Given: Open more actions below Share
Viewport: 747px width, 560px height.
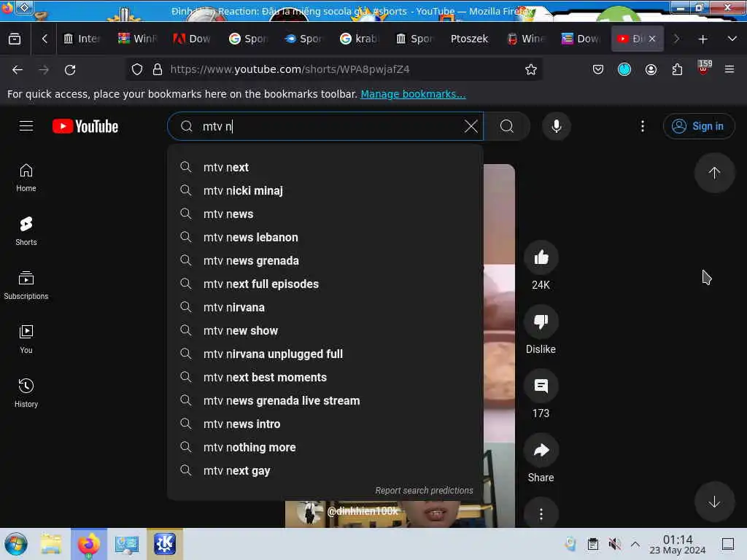Looking at the screenshot, I should point(541,514).
